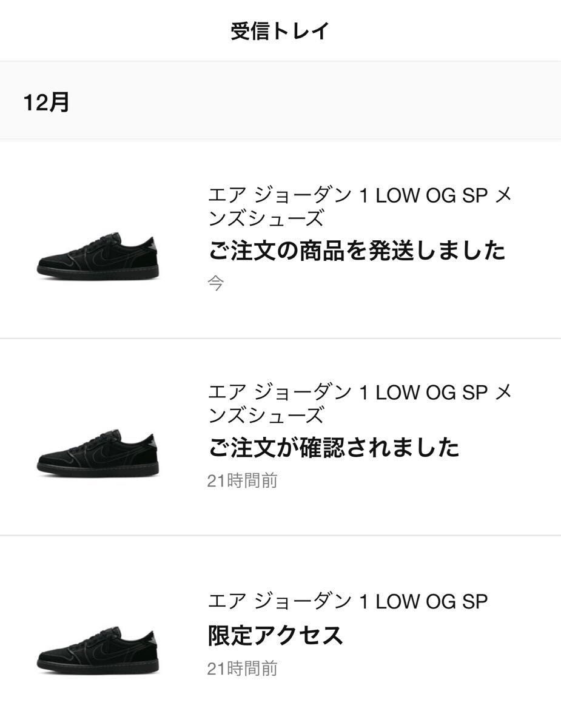The width and height of the screenshot is (561, 728).
Task: Tap the 受信トレイ title
Action: click(280, 30)
